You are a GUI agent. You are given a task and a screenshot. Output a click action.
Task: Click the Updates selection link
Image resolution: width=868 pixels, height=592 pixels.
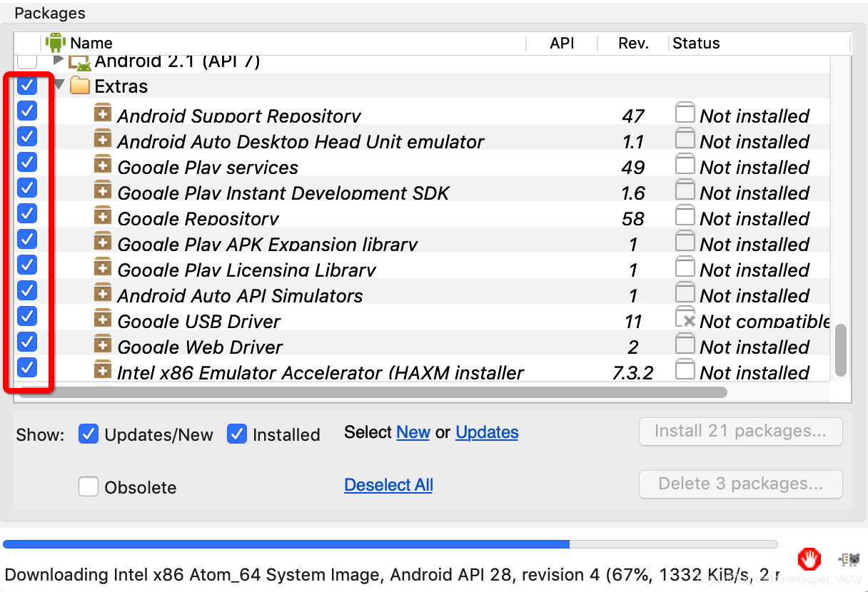click(487, 432)
